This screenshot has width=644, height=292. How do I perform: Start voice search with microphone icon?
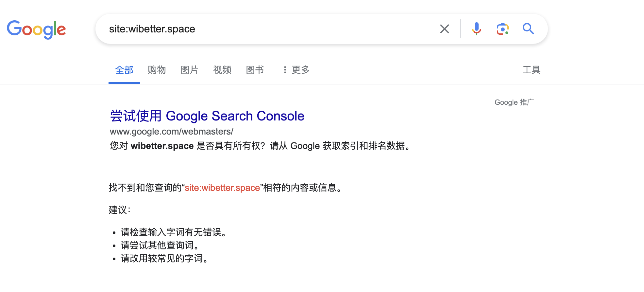pyautogui.click(x=476, y=29)
